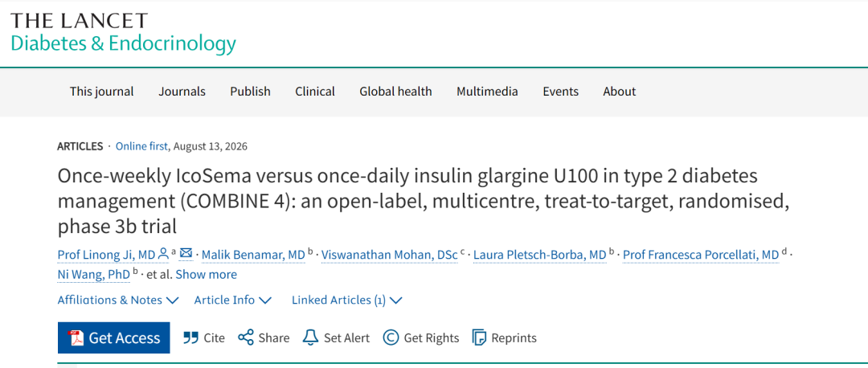Click the Share network icon
The width and height of the screenshot is (868, 368).
(246, 337)
